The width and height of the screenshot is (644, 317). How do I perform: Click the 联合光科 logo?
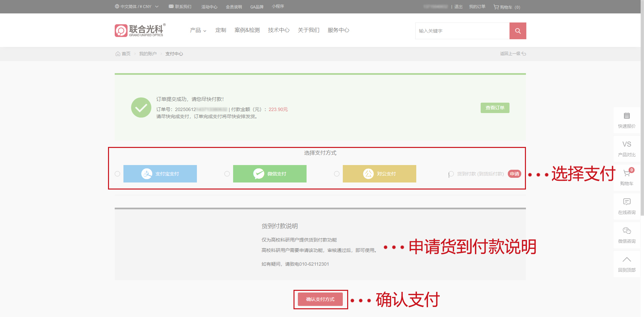coord(140,30)
